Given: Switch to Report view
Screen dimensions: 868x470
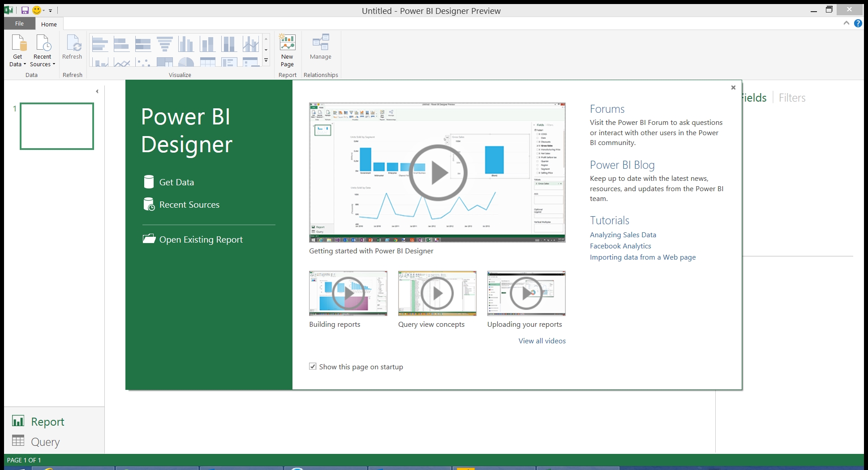Looking at the screenshot, I should [x=38, y=421].
